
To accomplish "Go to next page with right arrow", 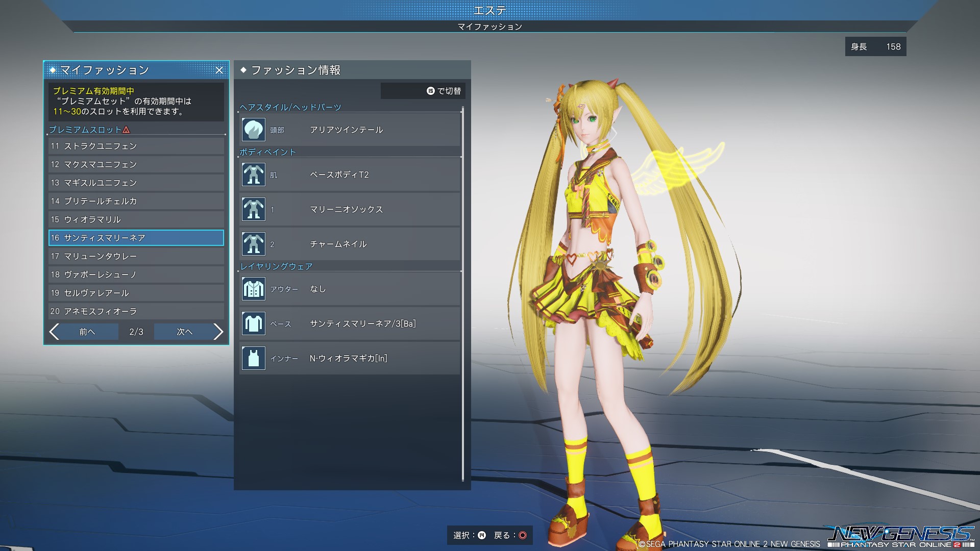I will click(218, 332).
